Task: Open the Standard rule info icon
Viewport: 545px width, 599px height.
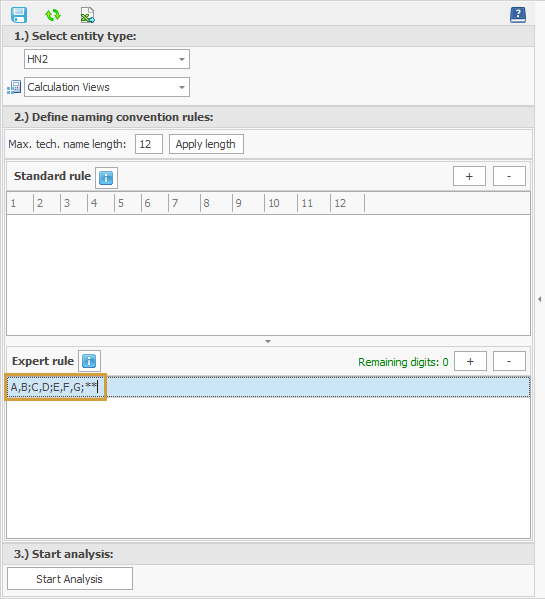Action: [x=106, y=178]
